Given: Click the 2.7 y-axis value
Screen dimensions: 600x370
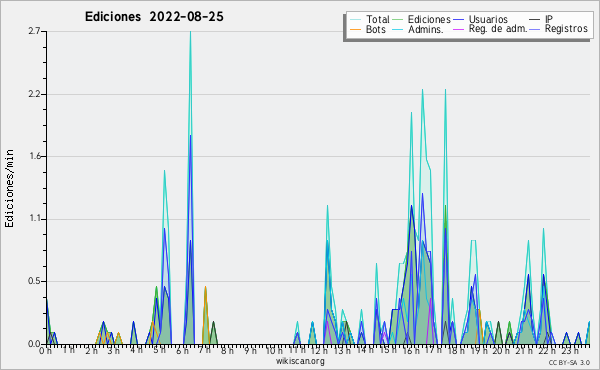Looking at the screenshot, I should (34, 31).
